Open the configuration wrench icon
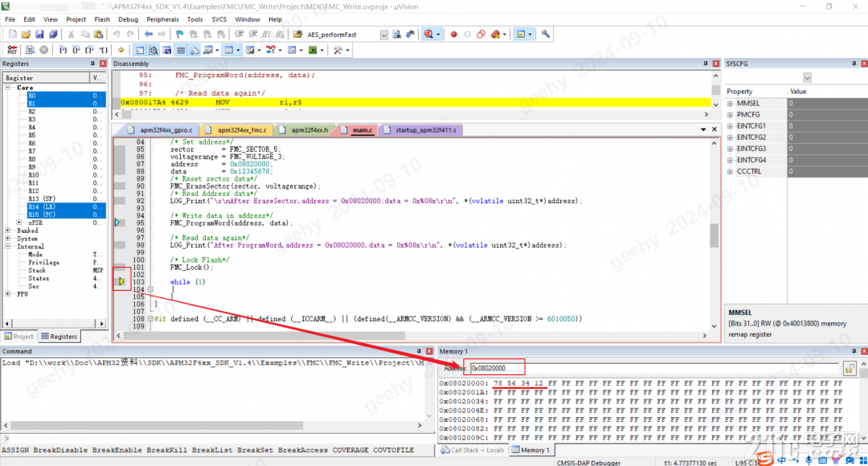The height and width of the screenshot is (466, 868). 546,35
